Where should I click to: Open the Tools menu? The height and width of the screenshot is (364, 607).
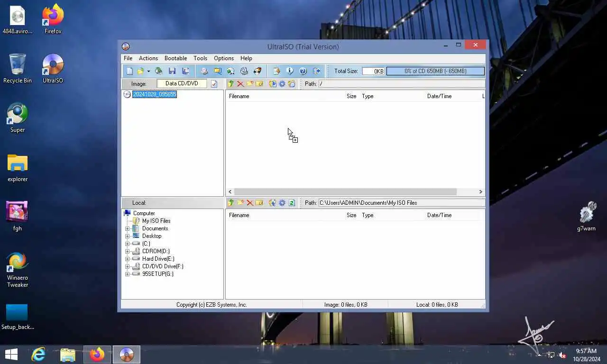200,58
